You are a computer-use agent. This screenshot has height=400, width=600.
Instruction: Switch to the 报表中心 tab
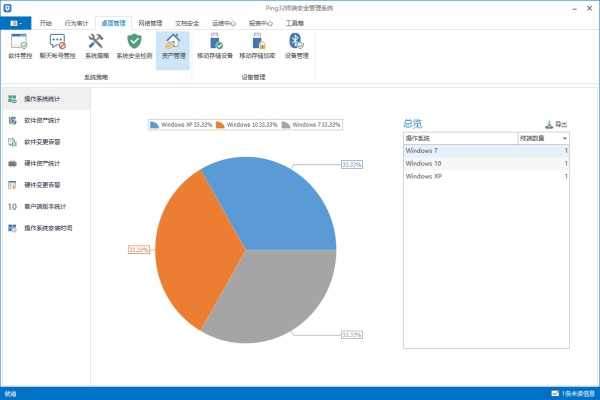point(261,23)
